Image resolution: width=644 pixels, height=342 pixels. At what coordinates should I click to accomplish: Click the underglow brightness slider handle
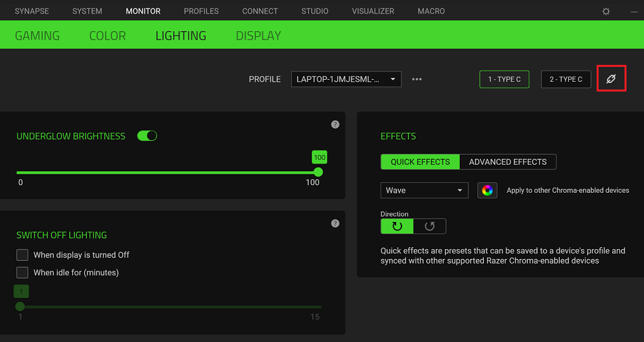click(x=318, y=172)
